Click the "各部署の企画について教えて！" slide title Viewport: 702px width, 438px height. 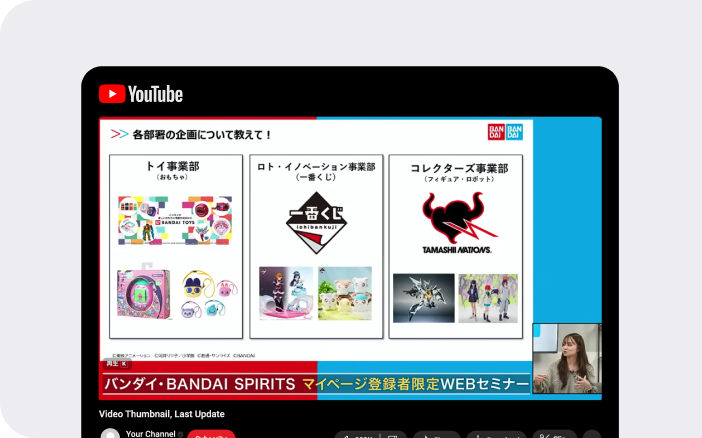tap(202, 134)
